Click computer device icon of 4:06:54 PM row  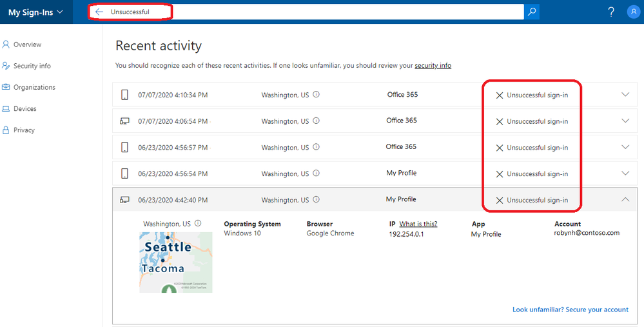[124, 121]
